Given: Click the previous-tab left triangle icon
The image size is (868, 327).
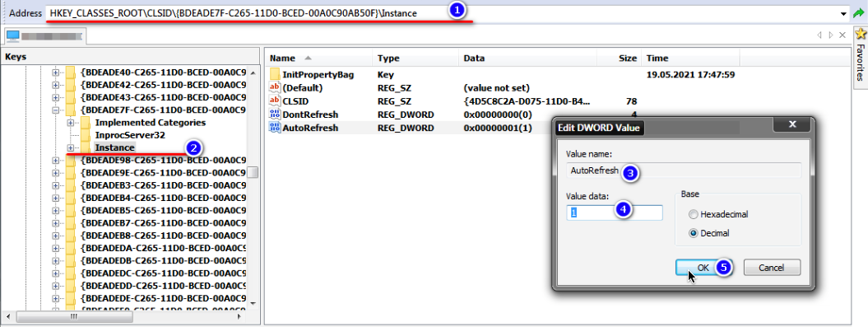Looking at the screenshot, I should (819, 35).
